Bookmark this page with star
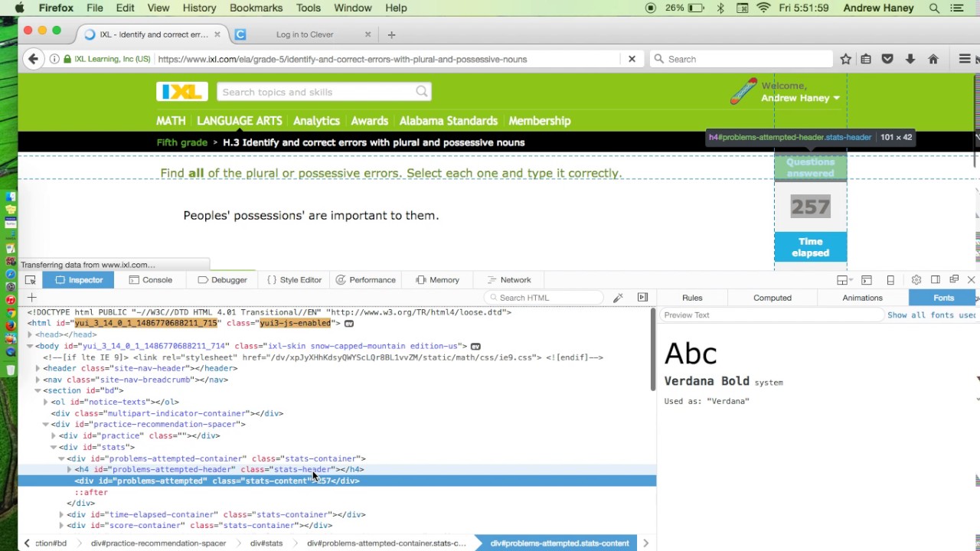This screenshot has width=980, height=551. point(846,59)
